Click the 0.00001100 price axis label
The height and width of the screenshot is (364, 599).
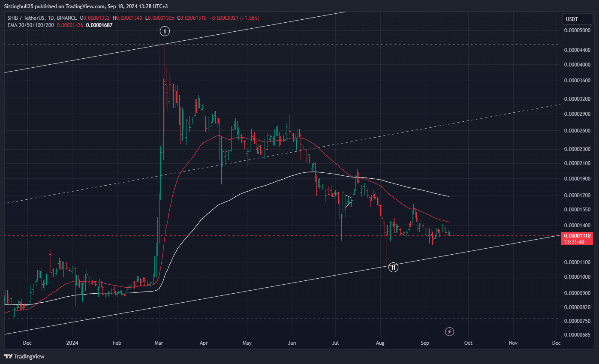[x=578, y=262]
